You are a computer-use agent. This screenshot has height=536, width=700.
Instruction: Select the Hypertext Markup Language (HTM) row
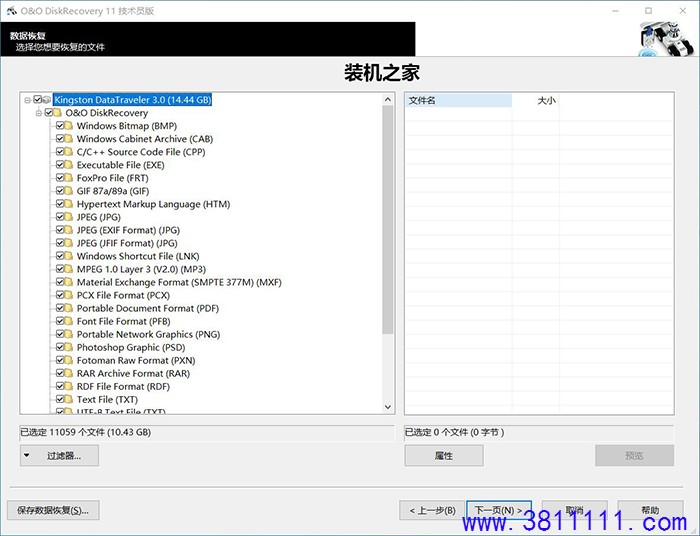pos(154,204)
